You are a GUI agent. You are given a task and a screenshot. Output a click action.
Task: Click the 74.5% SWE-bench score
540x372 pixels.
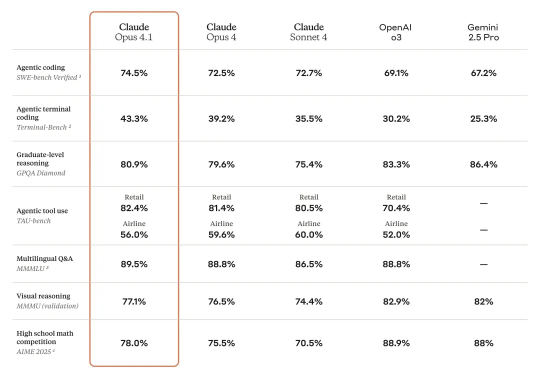(134, 73)
